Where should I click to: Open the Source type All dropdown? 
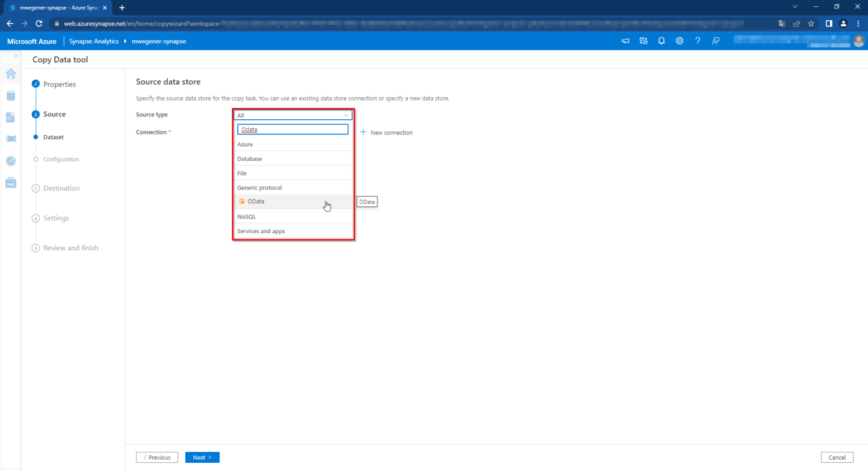pyautogui.click(x=293, y=115)
